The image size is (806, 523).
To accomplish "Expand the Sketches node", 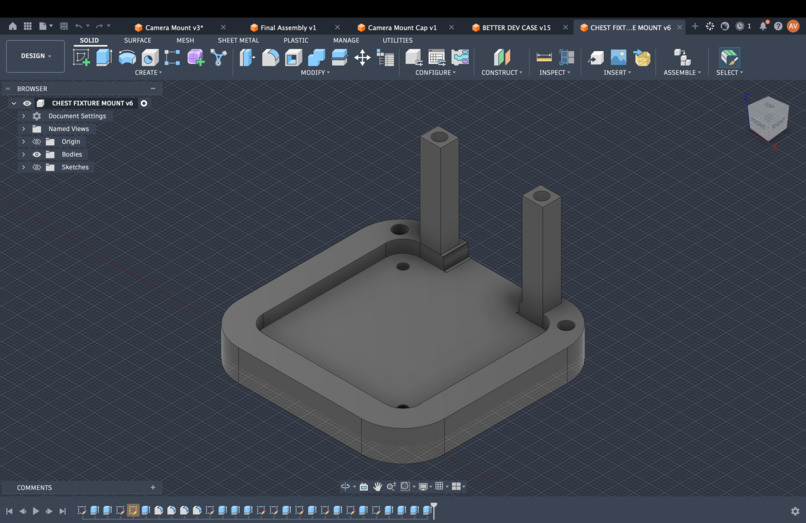I will 23,167.
